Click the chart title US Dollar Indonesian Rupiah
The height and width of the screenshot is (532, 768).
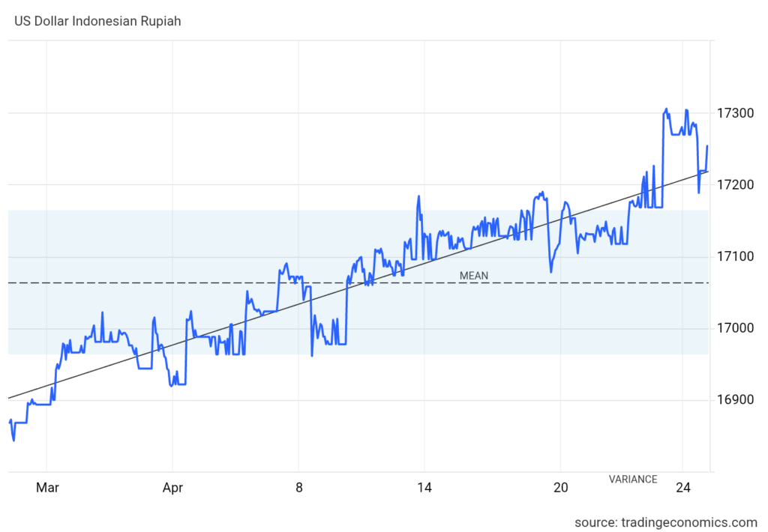pos(97,21)
